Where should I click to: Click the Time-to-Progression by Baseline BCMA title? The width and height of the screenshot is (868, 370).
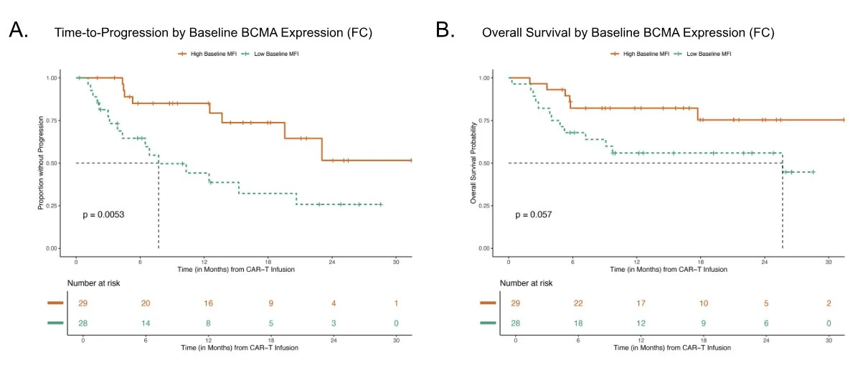point(213,33)
